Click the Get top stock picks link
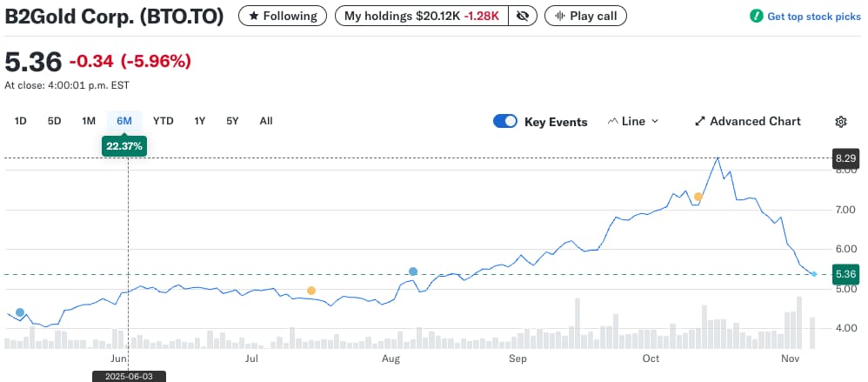This screenshot has width=868, height=382. (813, 17)
